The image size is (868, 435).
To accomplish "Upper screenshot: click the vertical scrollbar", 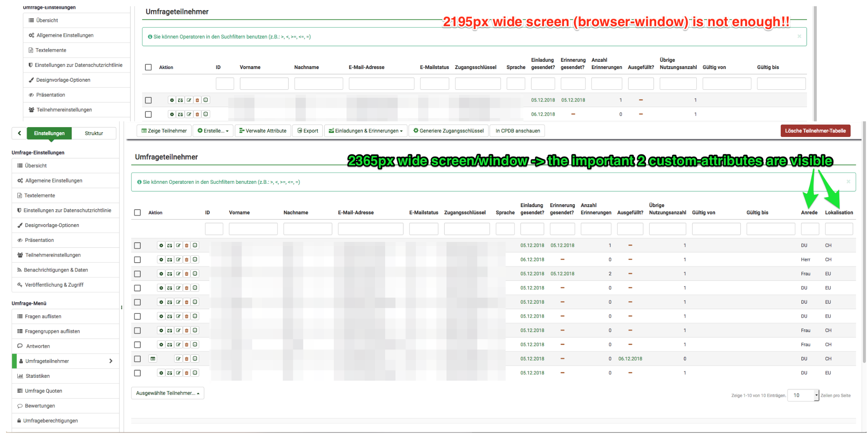I will point(815,64).
